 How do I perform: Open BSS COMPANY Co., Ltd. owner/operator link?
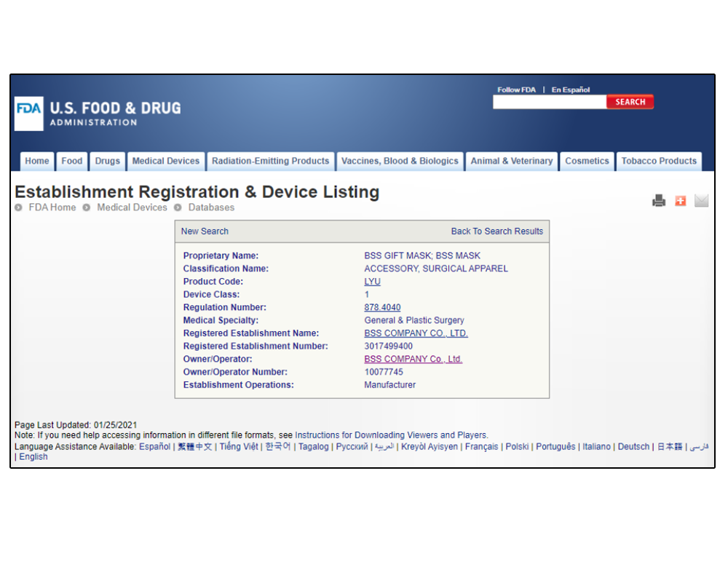(414, 360)
